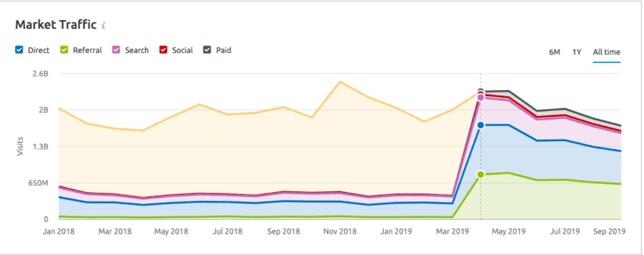Click the blue Direct data point marker
This screenshot has height=255, width=644.
[x=481, y=125]
